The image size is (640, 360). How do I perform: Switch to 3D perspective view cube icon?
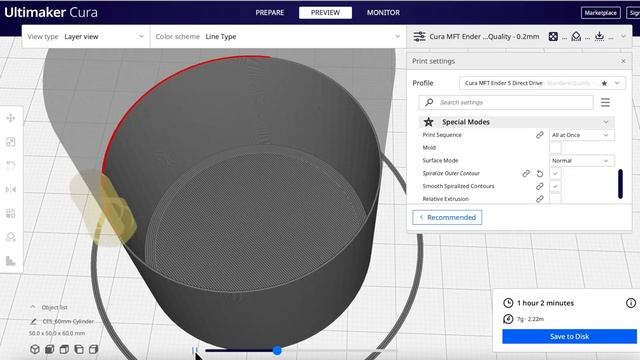[x=35, y=349]
